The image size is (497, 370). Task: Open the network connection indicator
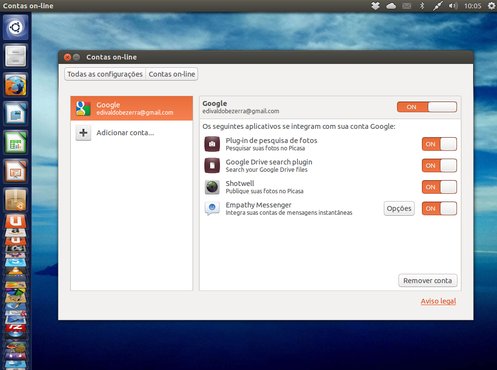(x=437, y=6)
